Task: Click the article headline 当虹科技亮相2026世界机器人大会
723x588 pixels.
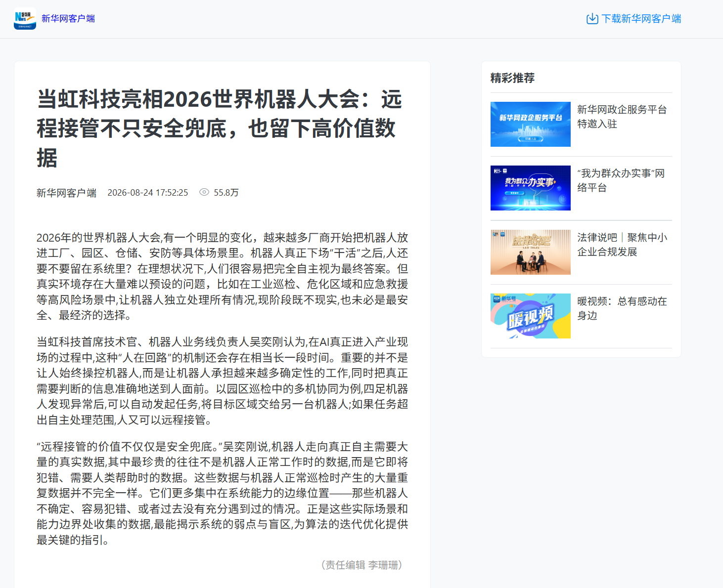Action: (x=219, y=128)
